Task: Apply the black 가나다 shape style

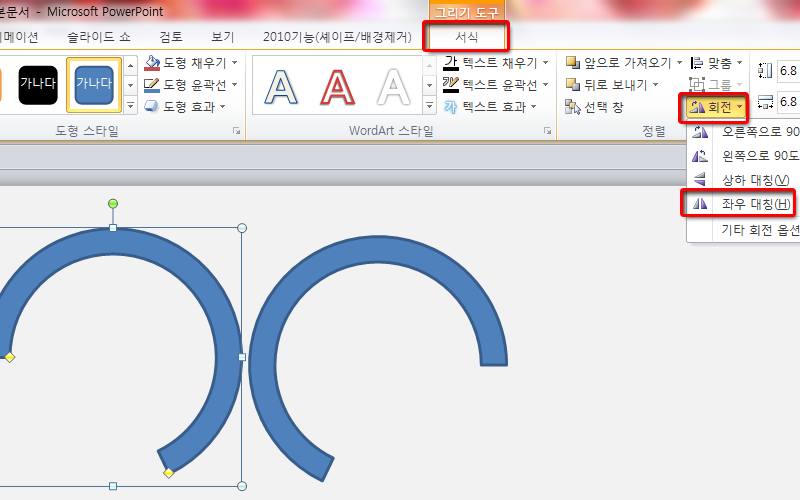Action: [37, 84]
